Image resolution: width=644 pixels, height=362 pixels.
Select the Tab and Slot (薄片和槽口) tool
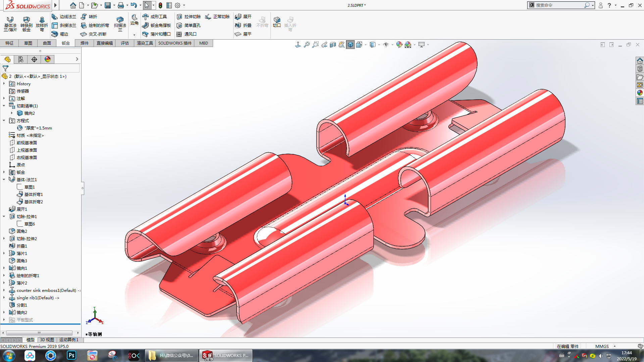click(x=157, y=34)
